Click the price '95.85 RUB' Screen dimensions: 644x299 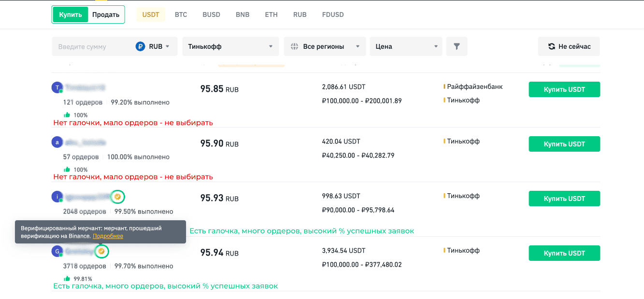point(219,89)
